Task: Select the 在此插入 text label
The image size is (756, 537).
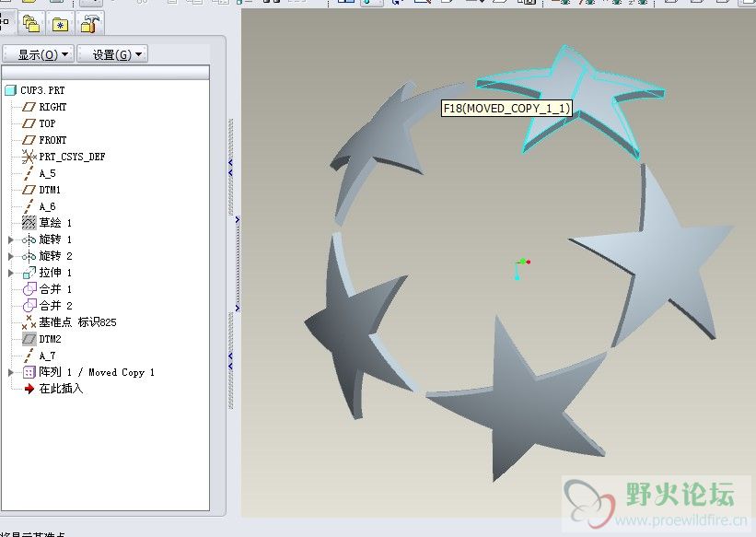Action: coord(61,389)
